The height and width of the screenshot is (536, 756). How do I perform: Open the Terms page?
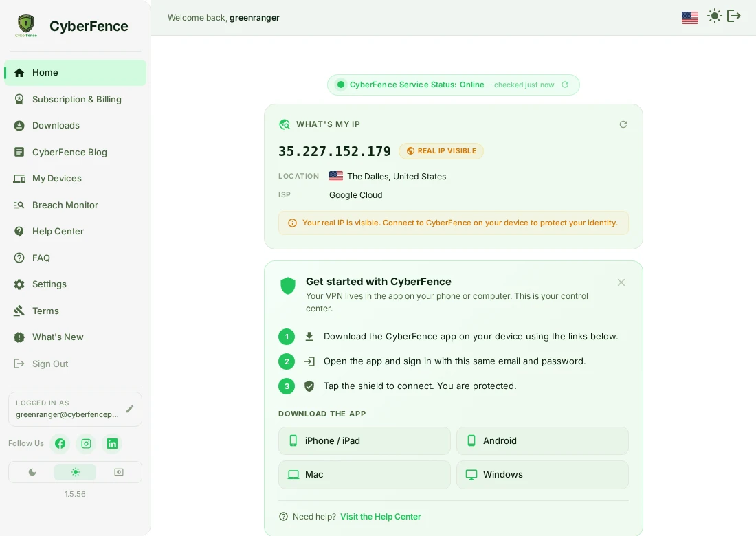click(75, 311)
